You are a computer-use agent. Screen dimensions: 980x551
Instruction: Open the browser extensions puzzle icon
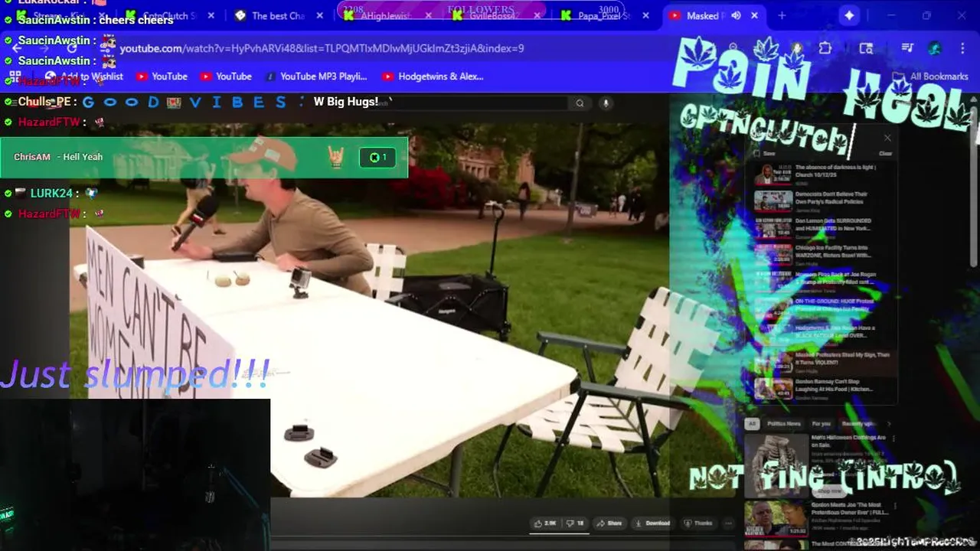coord(825,48)
